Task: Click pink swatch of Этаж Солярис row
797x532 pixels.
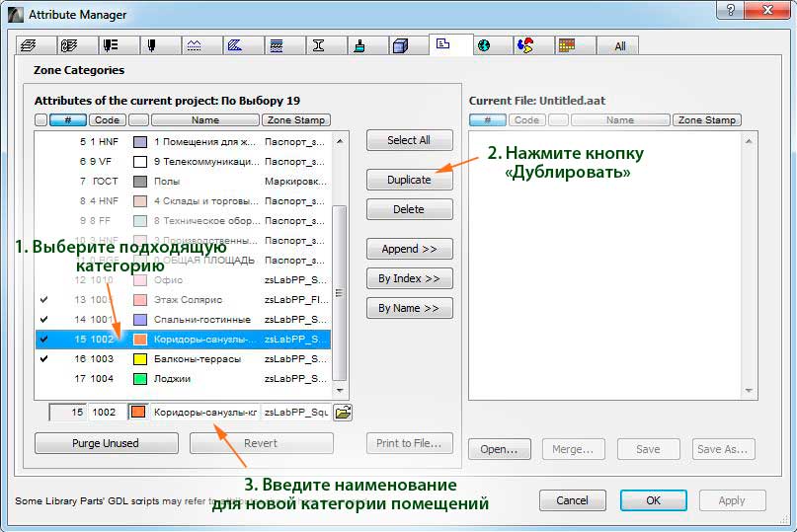Action: pyautogui.click(x=140, y=300)
